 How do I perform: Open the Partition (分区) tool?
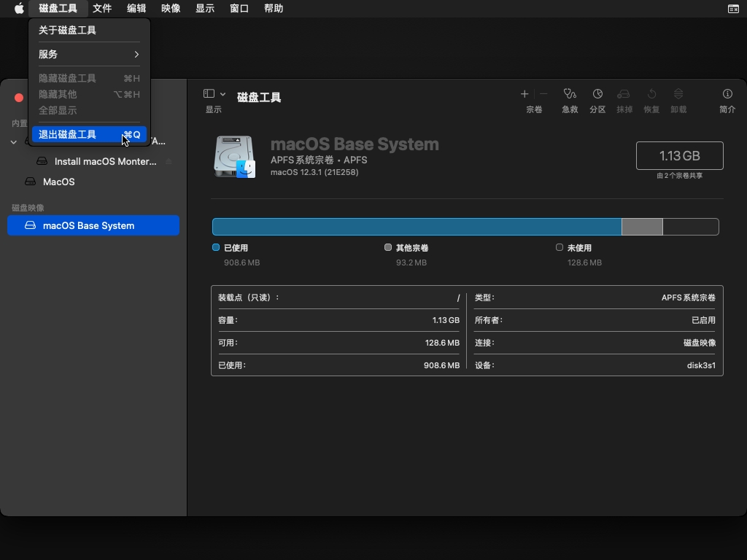click(x=597, y=94)
